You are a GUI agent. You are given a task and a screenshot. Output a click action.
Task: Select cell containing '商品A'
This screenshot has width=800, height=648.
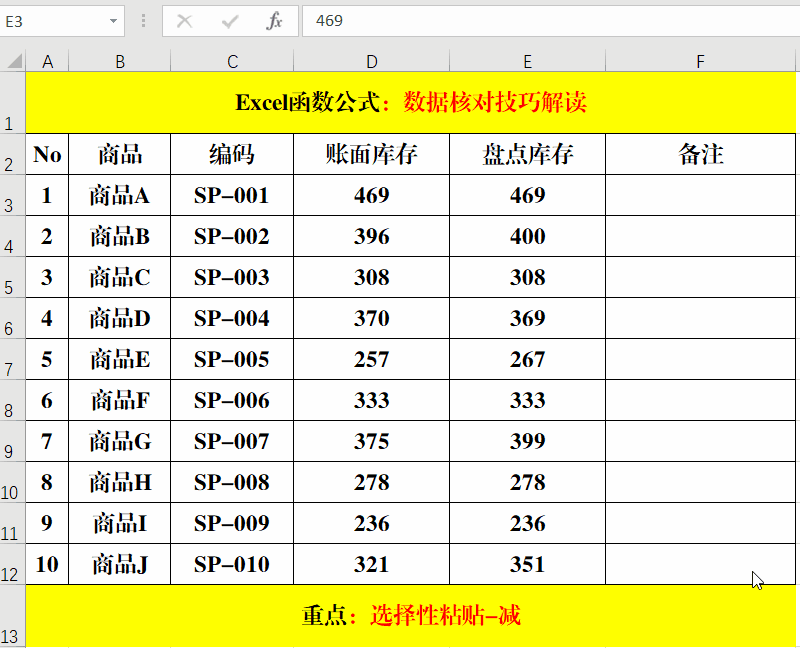point(119,195)
